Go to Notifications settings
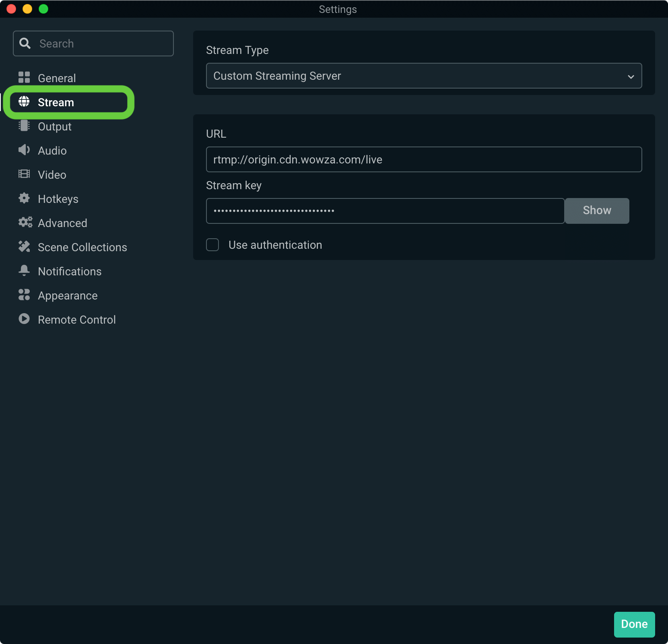 pyautogui.click(x=70, y=271)
